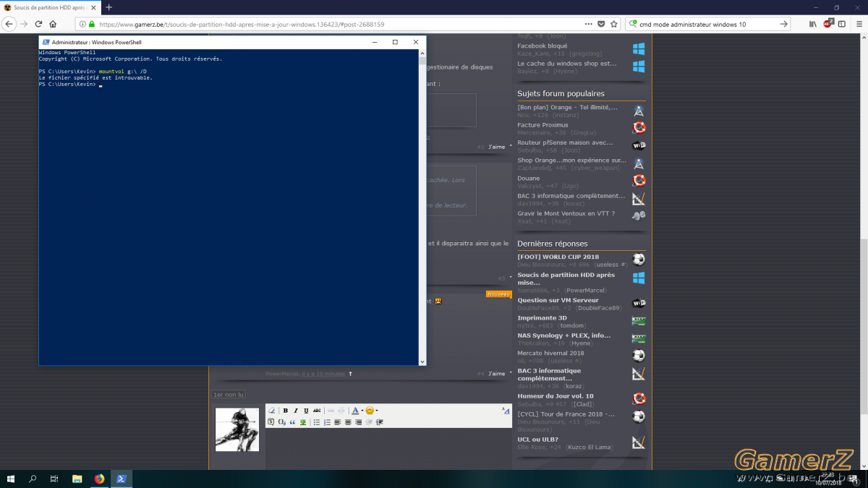Insert a quote block in reply
Screen dimensions: 868x488
click(x=292, y=422)
